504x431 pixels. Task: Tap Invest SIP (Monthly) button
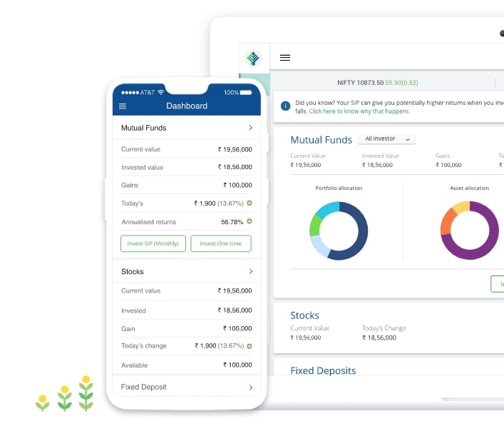pos(153,243)
